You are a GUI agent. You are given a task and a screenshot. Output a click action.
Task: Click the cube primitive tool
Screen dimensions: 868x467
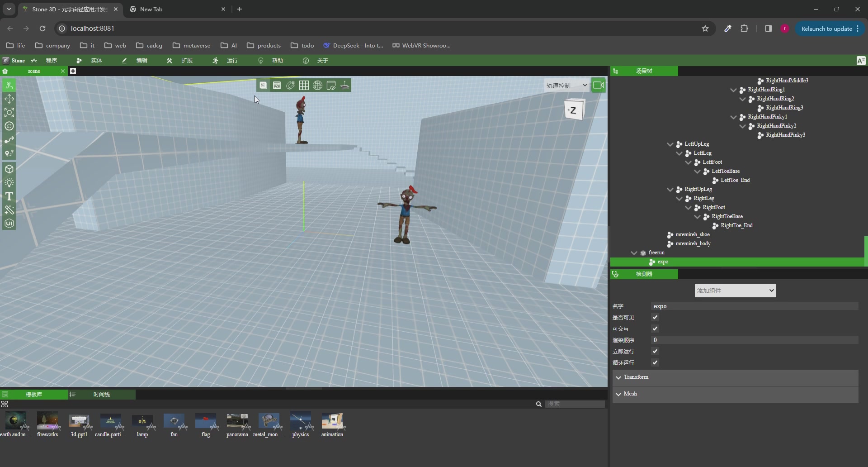pyautogui.click(x=9, y=169)
